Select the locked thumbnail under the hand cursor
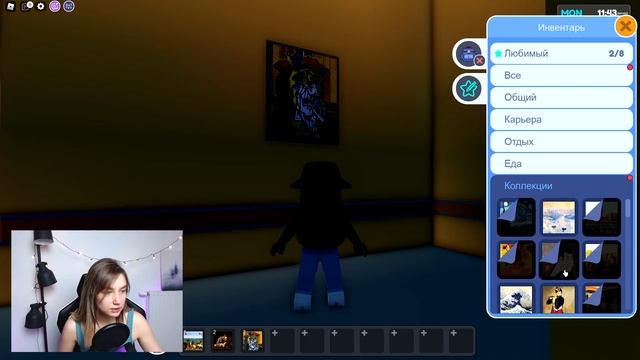 click(559, 260)
